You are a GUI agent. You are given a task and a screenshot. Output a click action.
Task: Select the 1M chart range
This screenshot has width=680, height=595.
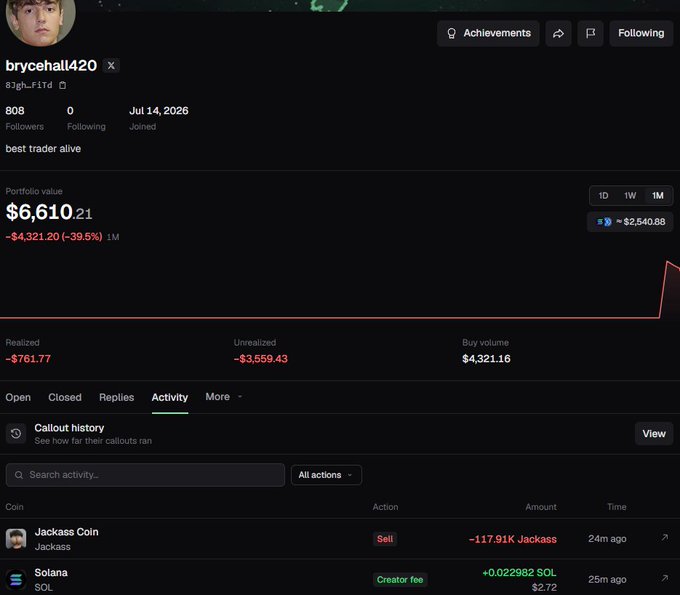(x=657, y=196)
